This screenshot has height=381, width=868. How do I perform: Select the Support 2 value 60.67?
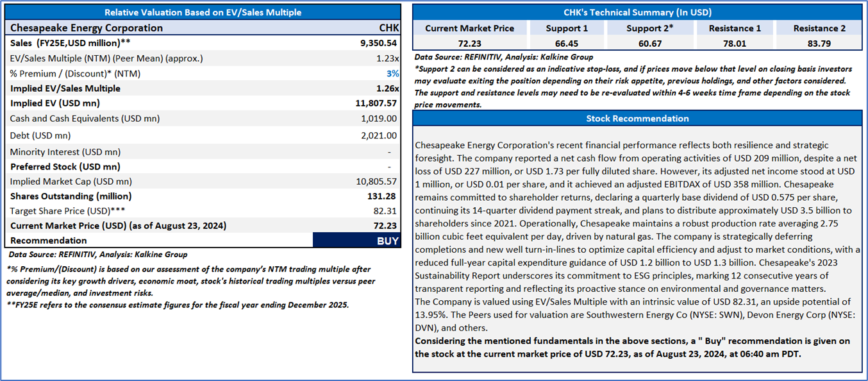[x=648, y=42]
